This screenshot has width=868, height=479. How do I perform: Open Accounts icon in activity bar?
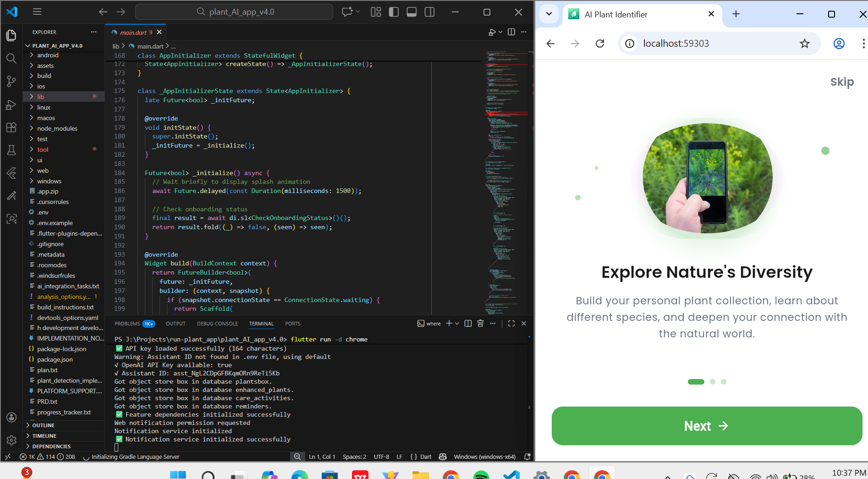coord(11,417)
